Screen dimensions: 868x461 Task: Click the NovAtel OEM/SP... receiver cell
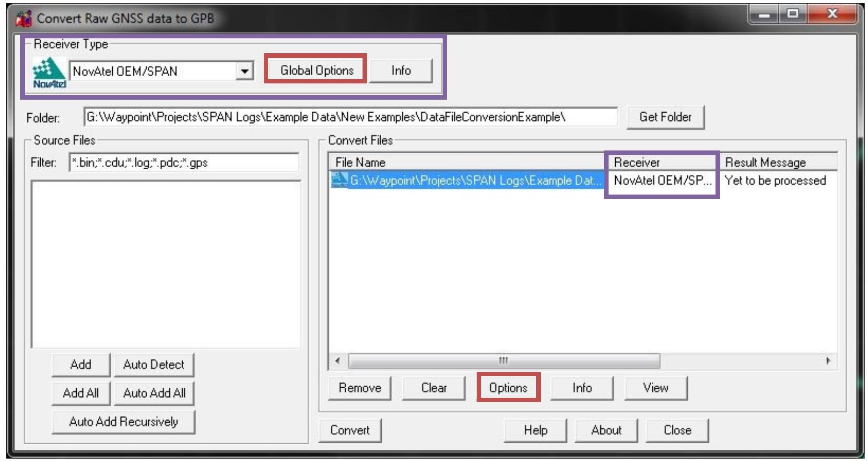(662, 181)
